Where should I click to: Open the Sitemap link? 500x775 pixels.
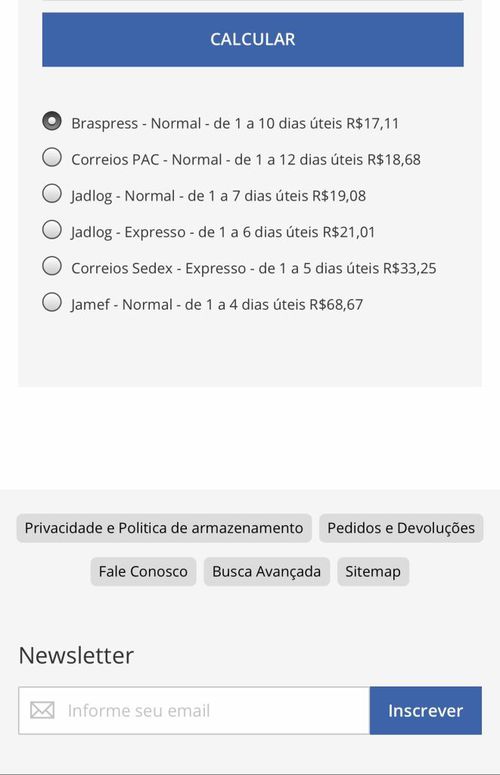tap(373, 571)
